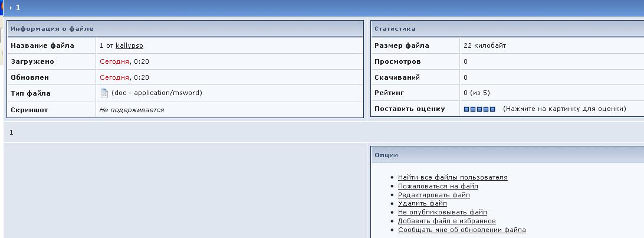
Task: Click the red "Сегодня" in Загружено row
Action: [x=114, y=61]
